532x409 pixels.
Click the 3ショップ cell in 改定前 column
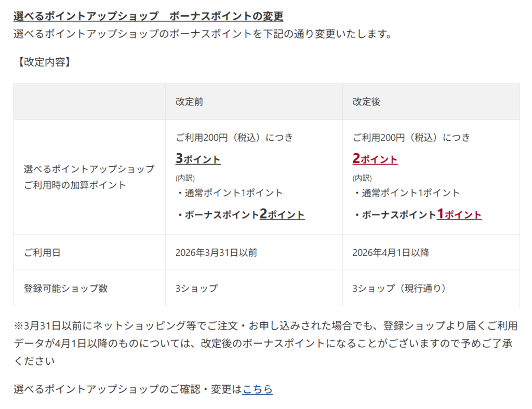click(x=196, y=289)
